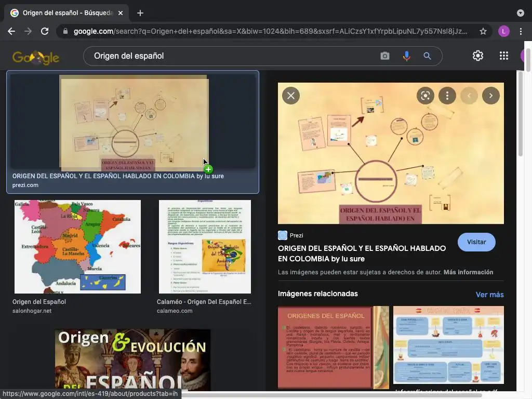Open Google Lens on preview image
Screen dimensions: 532x399
point(425,96)
